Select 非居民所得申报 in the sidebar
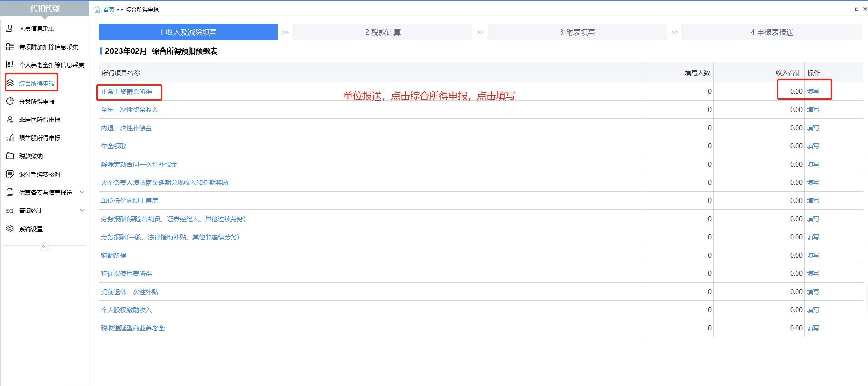Viewport: 868px width, 386px height. [40, 120]
